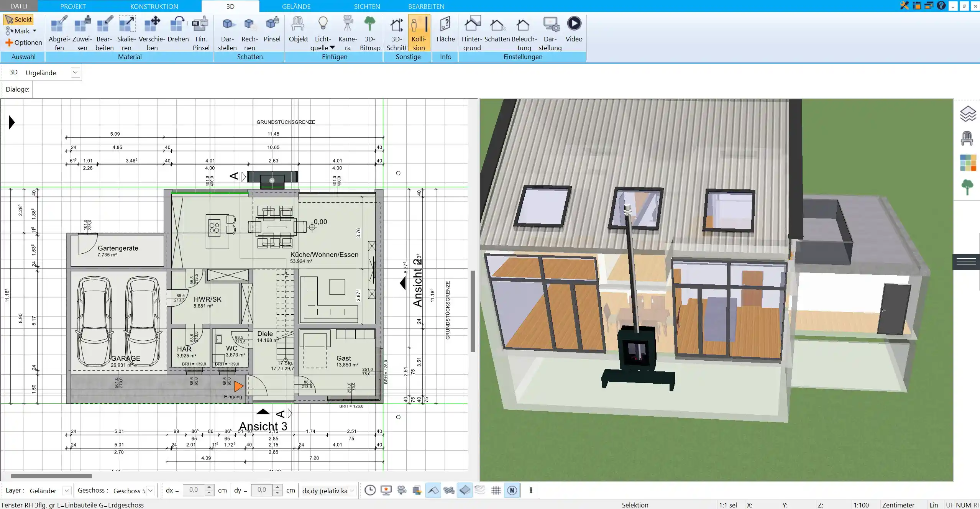Expand the bottom toolbar overflow dots
The image size is (980, 509).
(531, 490)
